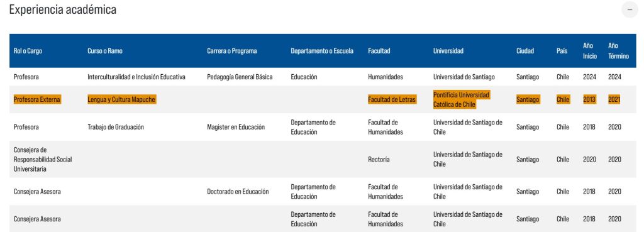Screen dimensions: 644x232
Task: Select the highlighted Profesora Externa cell
Action: [x=37, y=99]
